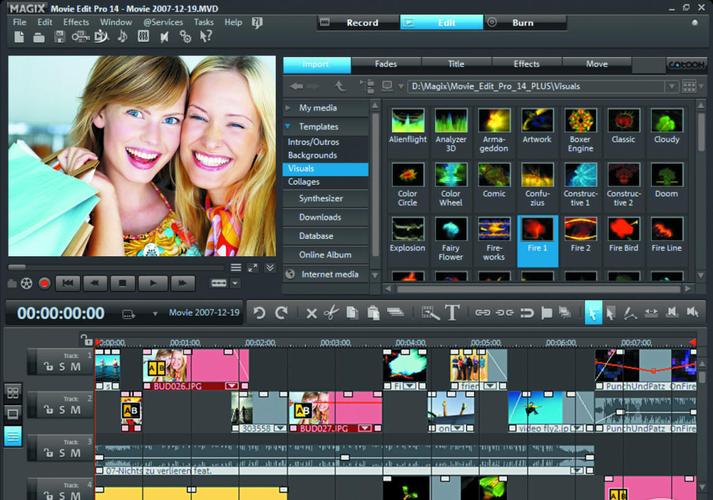713x500 pixels.
Task: Click the delete X icon in timeline toolbar
Action: click(x=311, y=313)
